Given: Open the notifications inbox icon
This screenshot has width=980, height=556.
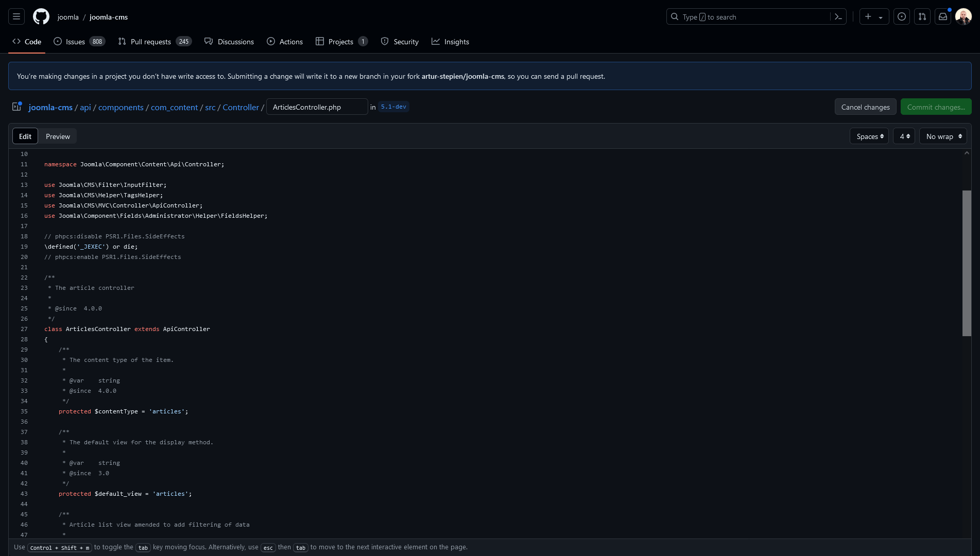Looking at the screenshot, I should 942,17.
